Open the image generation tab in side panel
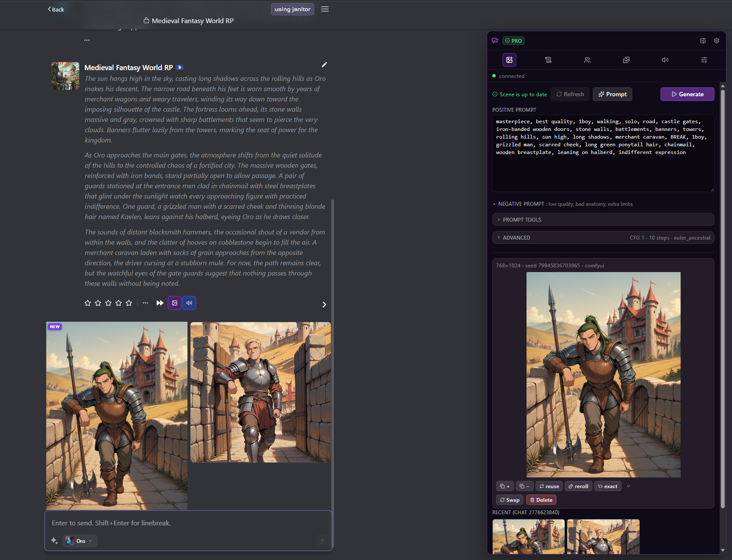The height and width of the screenshot is (560, 732). point(509,60)
